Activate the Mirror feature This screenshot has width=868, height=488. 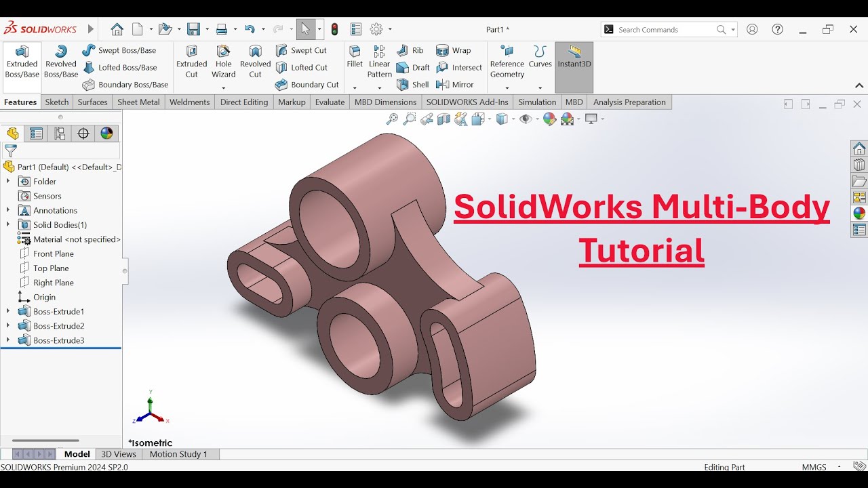click(x=454, y=85)
